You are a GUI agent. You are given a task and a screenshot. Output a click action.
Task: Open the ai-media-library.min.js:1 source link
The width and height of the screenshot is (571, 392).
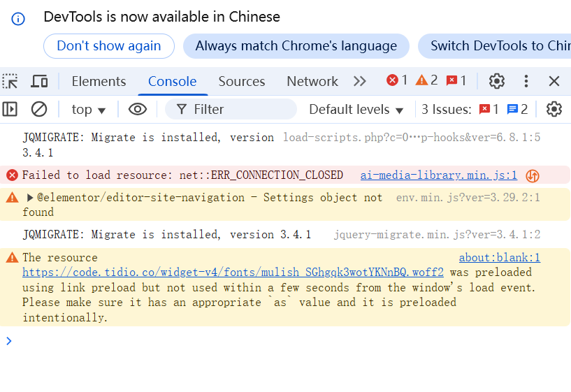[x=438, y=175]
